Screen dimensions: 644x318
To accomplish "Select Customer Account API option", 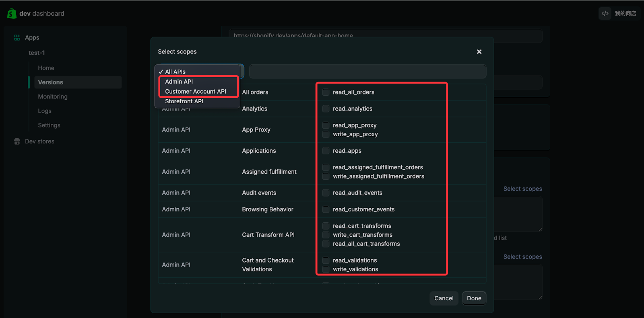I will pos(196,92).
